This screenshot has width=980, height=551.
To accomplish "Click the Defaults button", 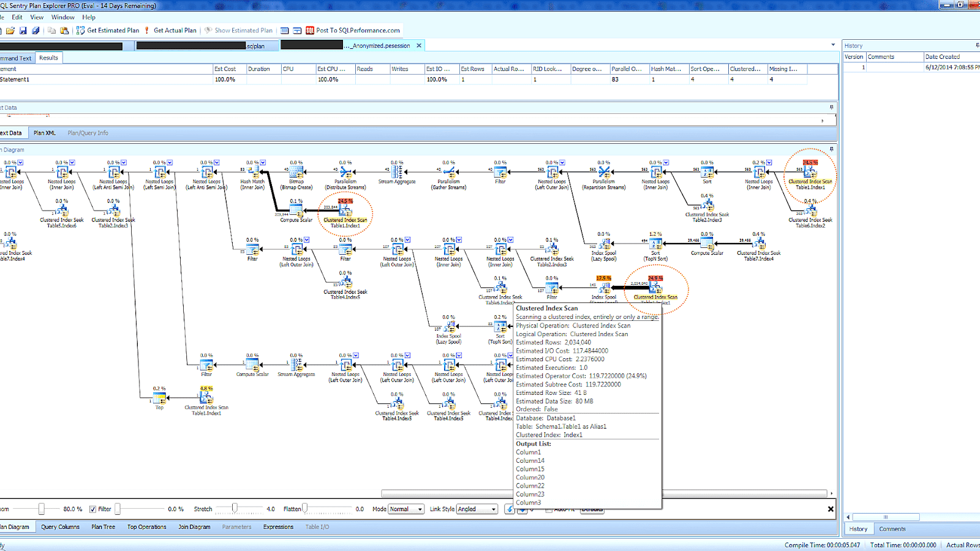I will tap(592, 509).
